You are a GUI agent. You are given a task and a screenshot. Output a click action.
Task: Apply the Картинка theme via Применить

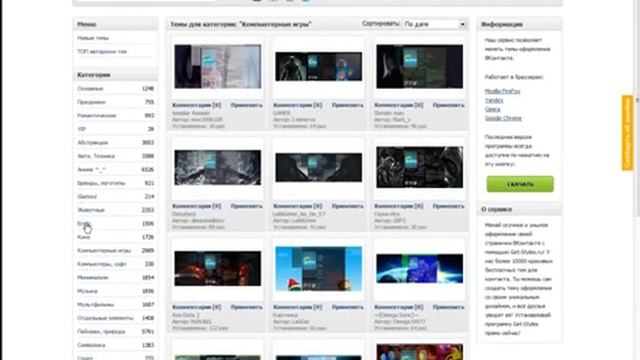(x=347, y=307)
